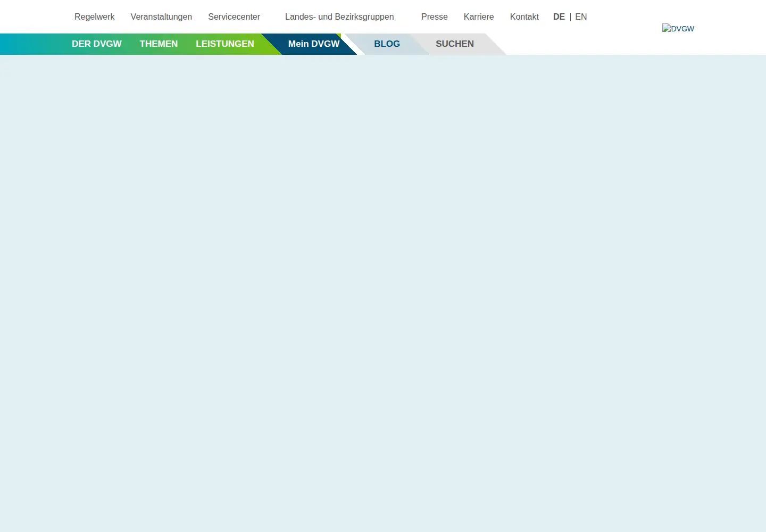Open the Kontakt page
The height and width of the screenshot is (532, 766).
point(524,17)
